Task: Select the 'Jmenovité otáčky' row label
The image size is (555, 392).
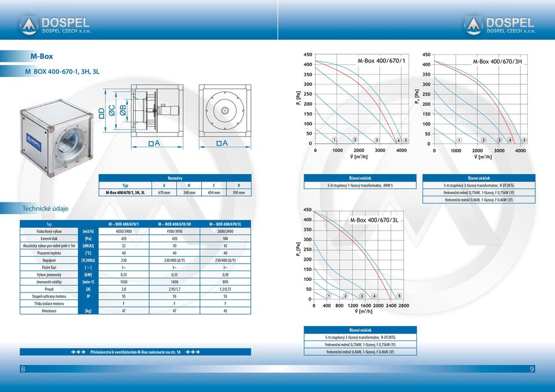Action: click(49, 282)
